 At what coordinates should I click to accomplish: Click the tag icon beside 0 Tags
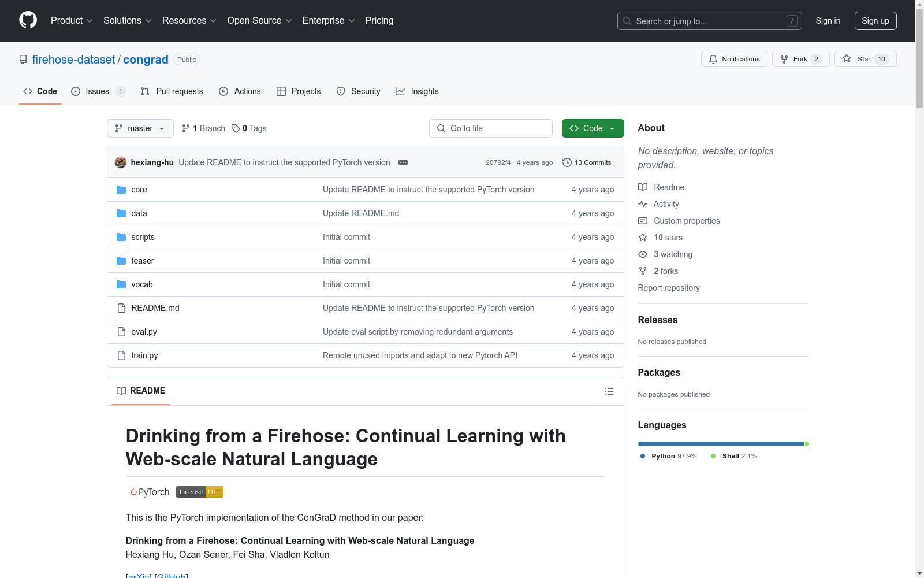[x=236, y=128]
